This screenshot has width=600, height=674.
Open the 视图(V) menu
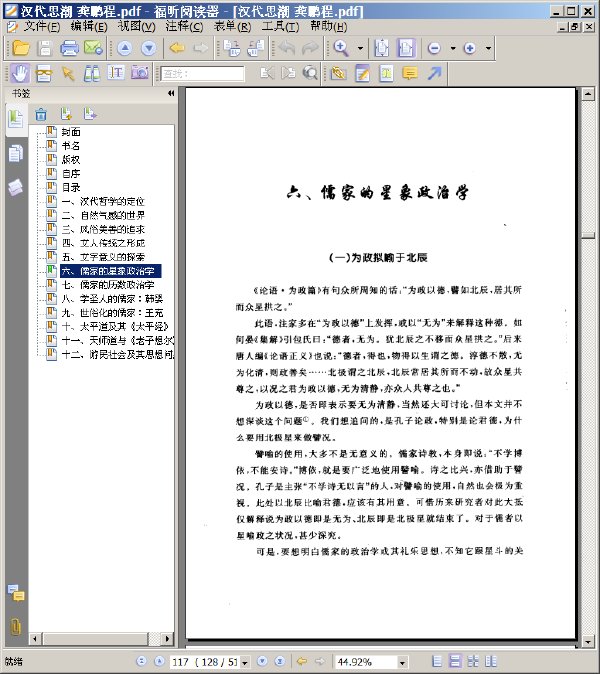[137, 27]
